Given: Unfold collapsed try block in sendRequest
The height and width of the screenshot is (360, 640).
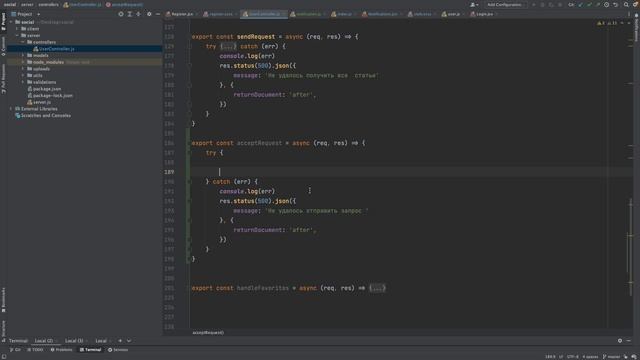Looking at the screenshot, I should pos(228,47).
